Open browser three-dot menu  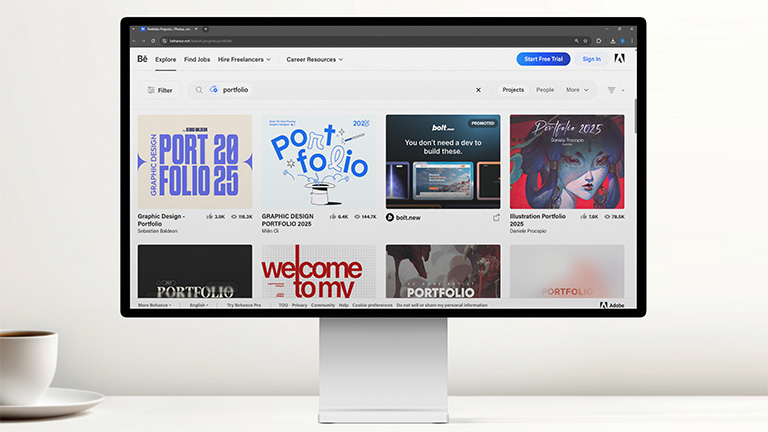click(632, 41)
